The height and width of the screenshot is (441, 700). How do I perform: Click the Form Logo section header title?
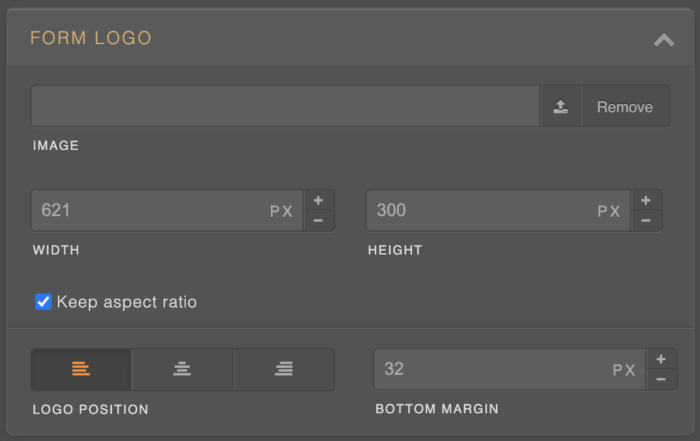coord(91,39)
